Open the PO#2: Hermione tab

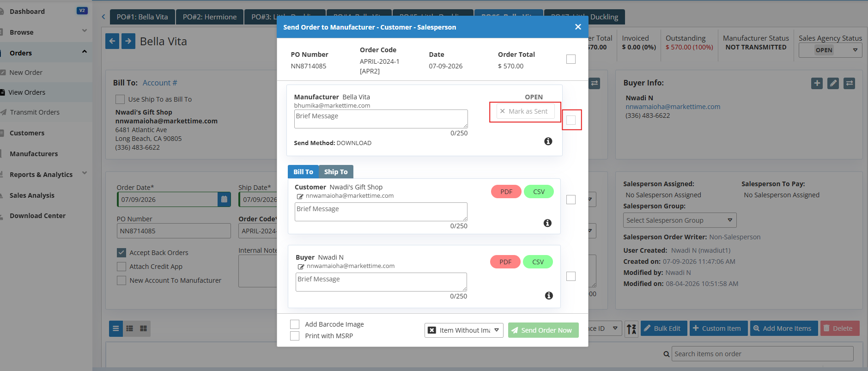coord(210,17)
